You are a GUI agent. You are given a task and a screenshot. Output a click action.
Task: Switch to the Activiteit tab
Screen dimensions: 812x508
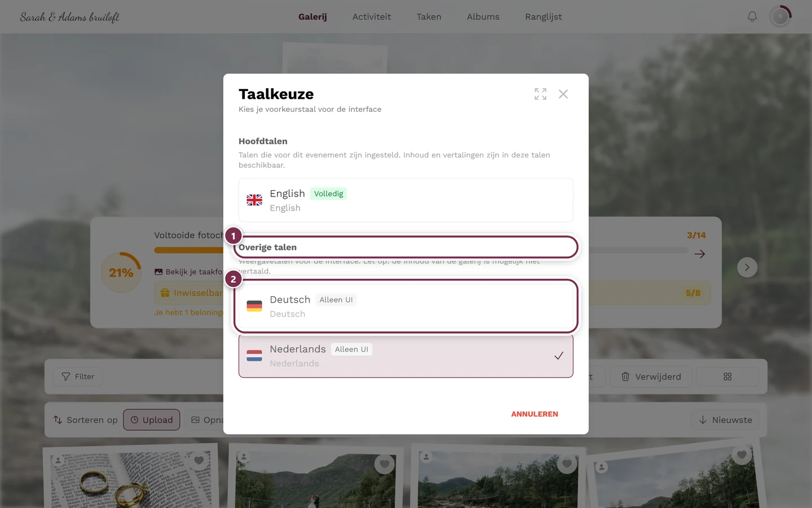(372, 17)
